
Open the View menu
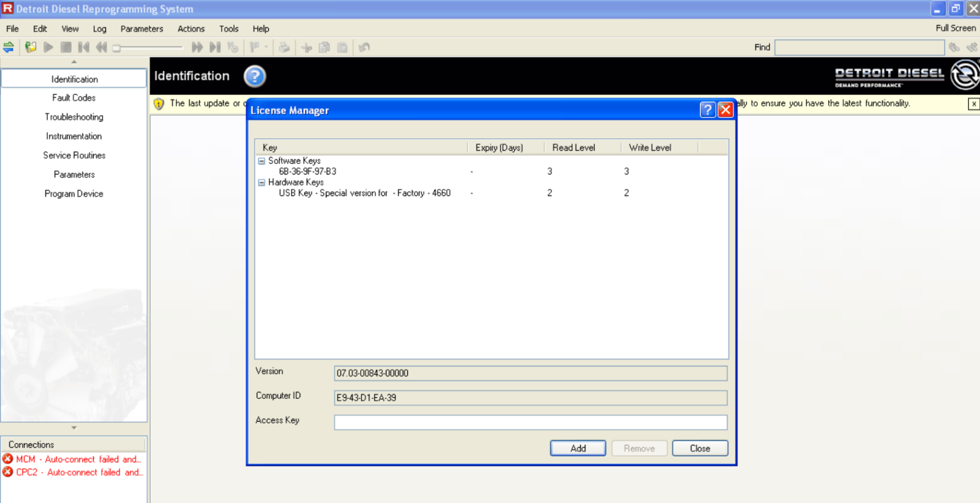point(70,29)
